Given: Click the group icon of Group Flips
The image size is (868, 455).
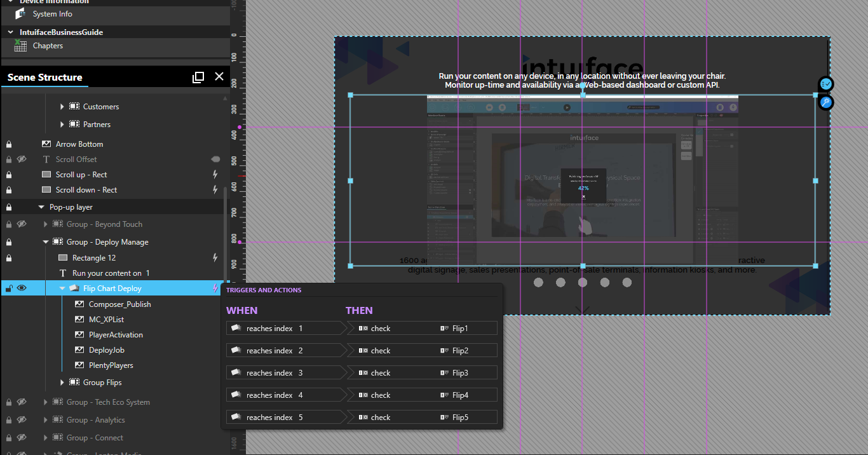Looking at the screenshot, I should [x=74, y=382].
